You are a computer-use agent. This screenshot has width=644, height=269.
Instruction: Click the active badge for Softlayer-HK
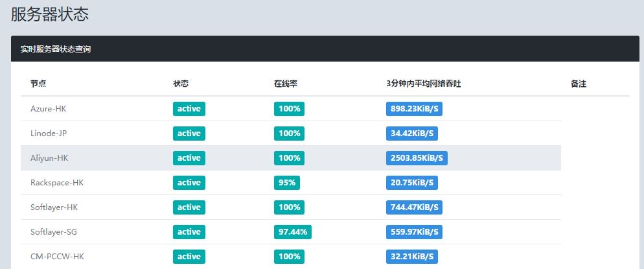pos(189,207)
